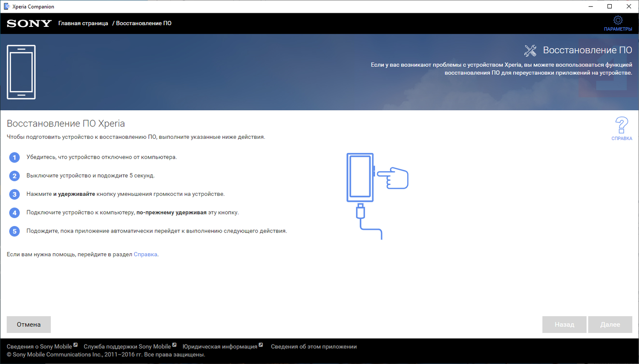
Task: Maximize the Xperia Companion window
Action: (610, 6)
